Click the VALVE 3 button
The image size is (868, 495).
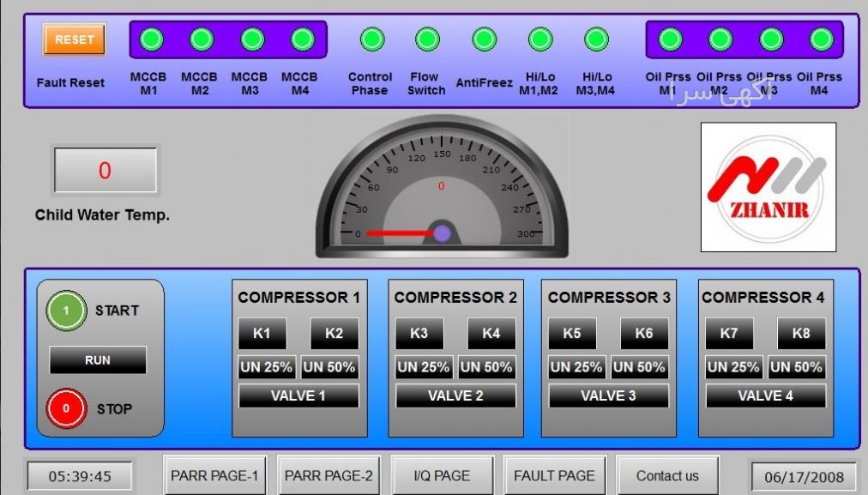[x=609, y=395]
